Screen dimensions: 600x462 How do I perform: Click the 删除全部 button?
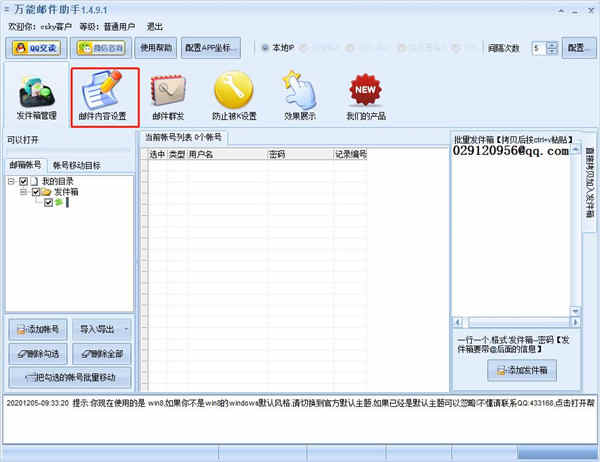click(101, 354)
